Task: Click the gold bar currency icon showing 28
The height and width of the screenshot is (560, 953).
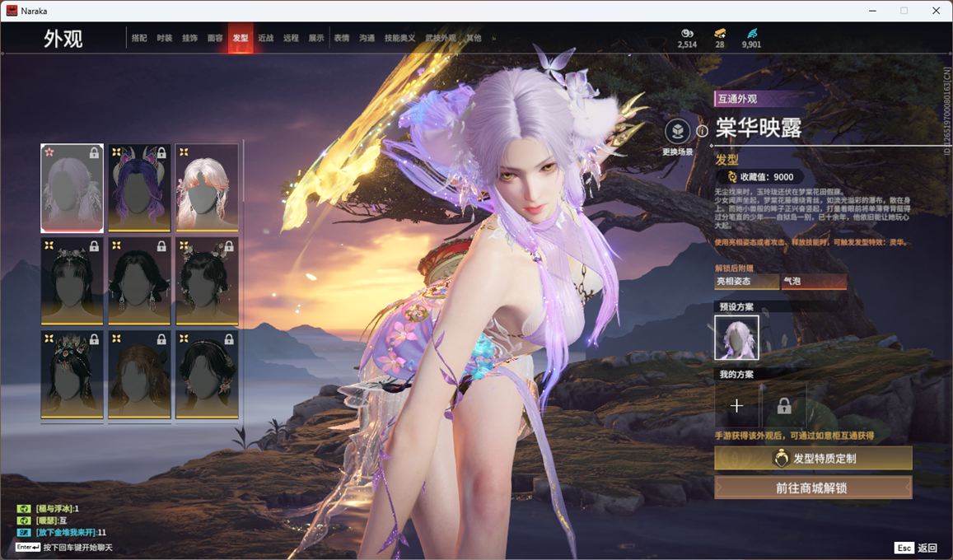Action: [x=720, y=34]
